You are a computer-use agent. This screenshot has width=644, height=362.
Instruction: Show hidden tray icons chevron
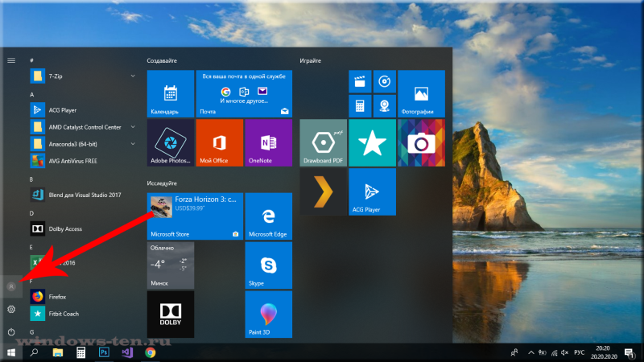tap(530, 352)
